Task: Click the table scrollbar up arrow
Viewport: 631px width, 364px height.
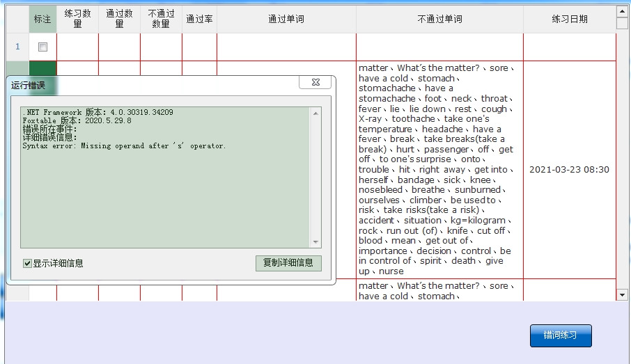Action: coord(622,12)
